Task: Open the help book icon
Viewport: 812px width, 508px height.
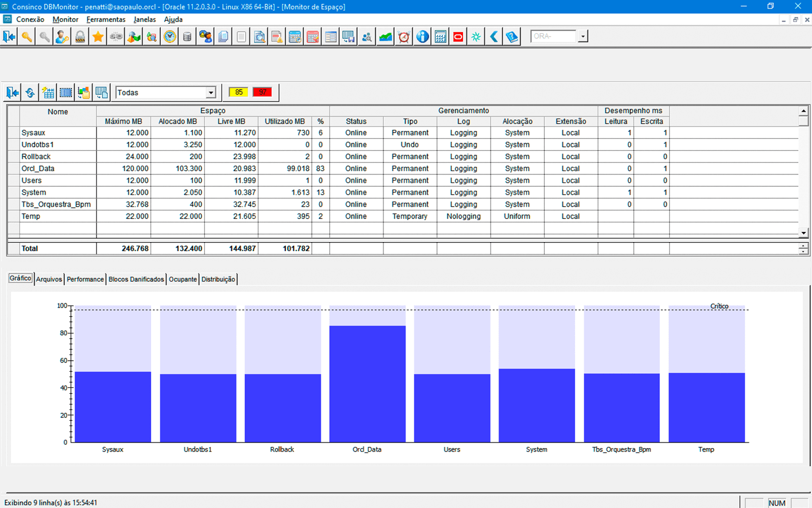Action: pyautogui.click(x=512, y=37)
